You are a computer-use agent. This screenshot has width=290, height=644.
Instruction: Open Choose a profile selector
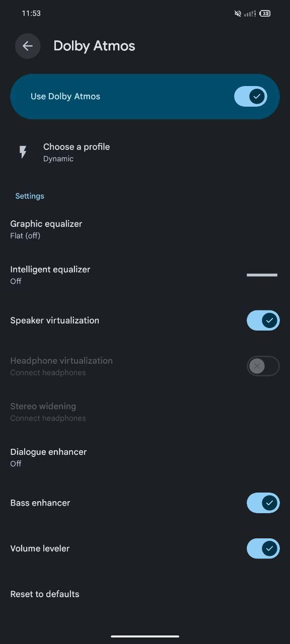pyautogui.click(x=145, y=152)
